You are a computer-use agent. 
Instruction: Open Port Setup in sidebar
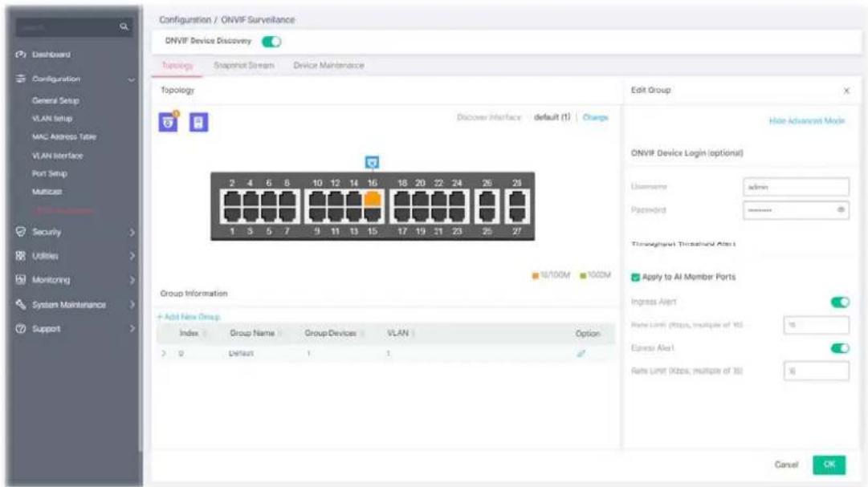[49, 174]
